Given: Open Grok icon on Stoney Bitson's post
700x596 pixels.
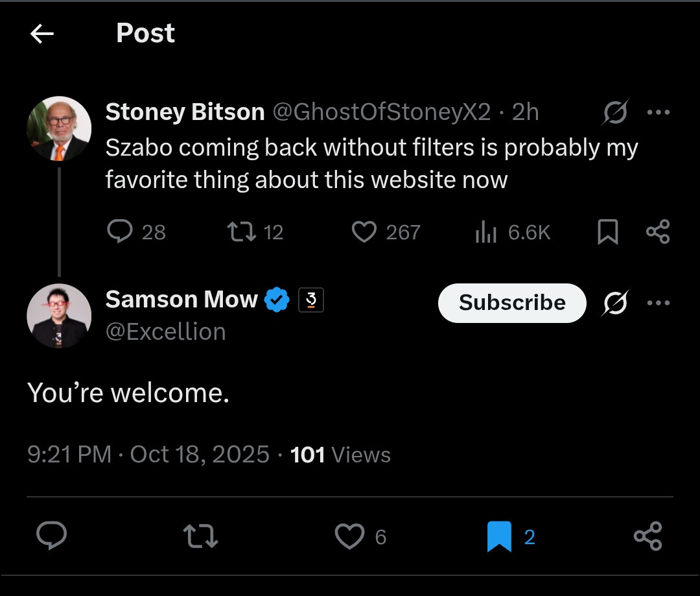Looking at the screenshot, I should (x=614, y=113).
